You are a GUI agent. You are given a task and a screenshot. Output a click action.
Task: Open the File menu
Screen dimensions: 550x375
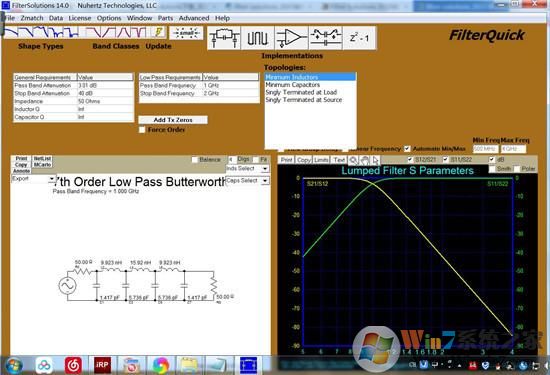point(9,18)
